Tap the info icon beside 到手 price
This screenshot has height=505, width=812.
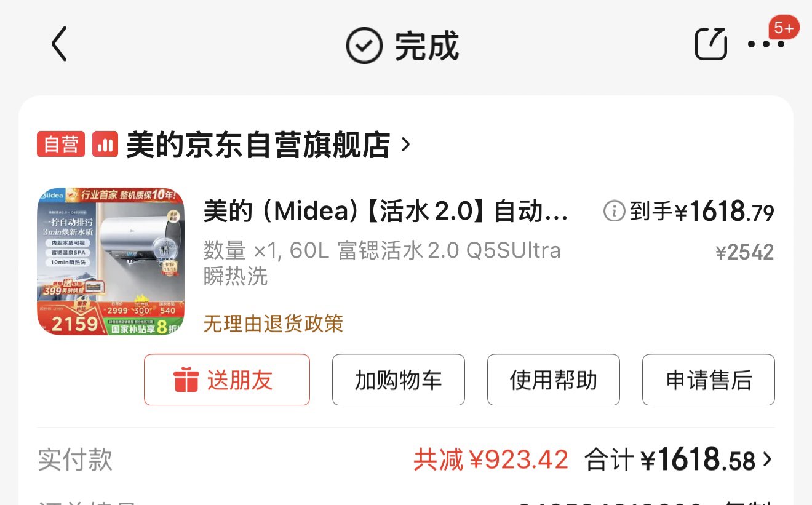tap(614, 212)
